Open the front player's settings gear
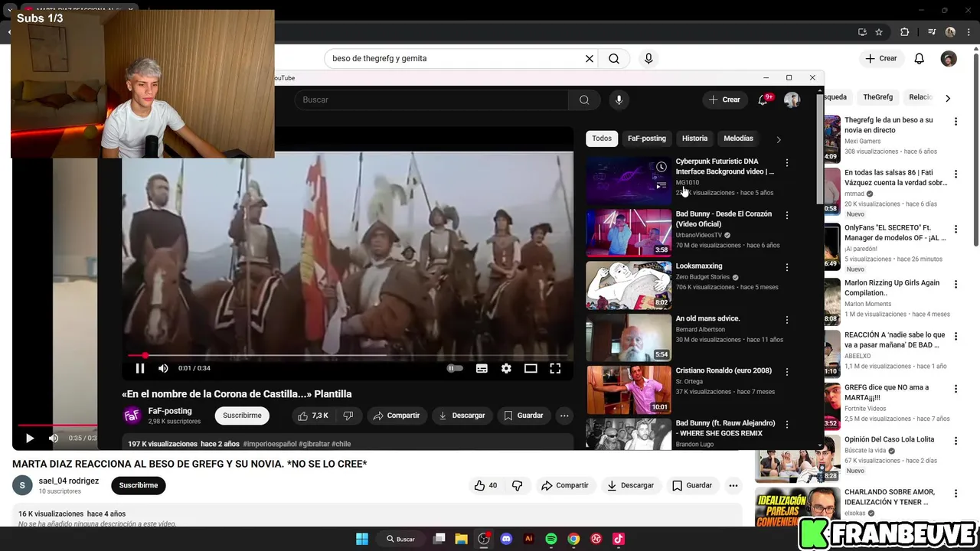The height and width of the screenshot is (551, 980). [506, 368]
